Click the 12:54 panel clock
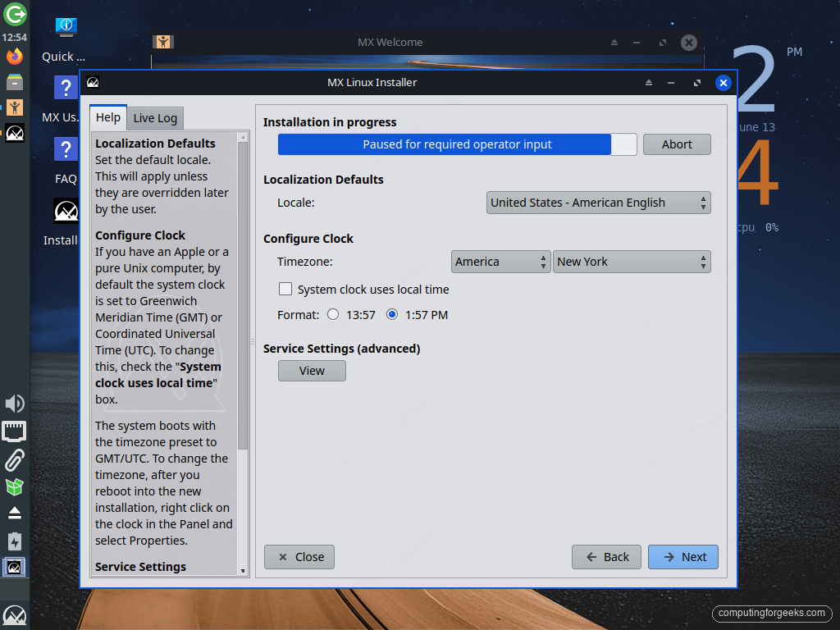The width and height of the screenshot is (840, 630). [15, 38]
